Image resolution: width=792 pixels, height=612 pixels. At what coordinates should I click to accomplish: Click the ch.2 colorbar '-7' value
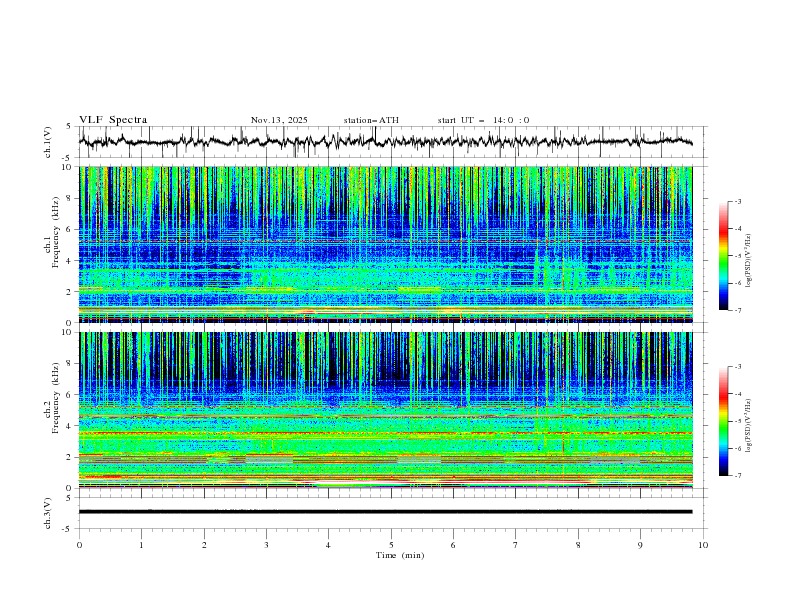point(738,476)
